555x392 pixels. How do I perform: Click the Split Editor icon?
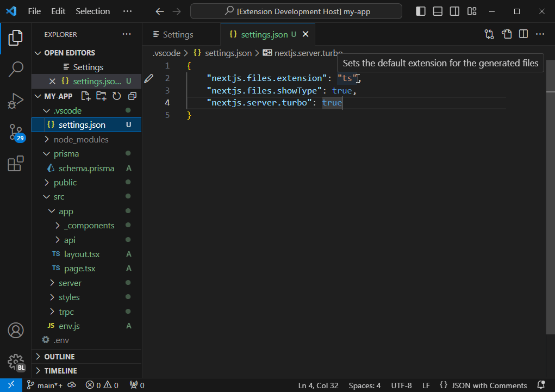(523, 34)
